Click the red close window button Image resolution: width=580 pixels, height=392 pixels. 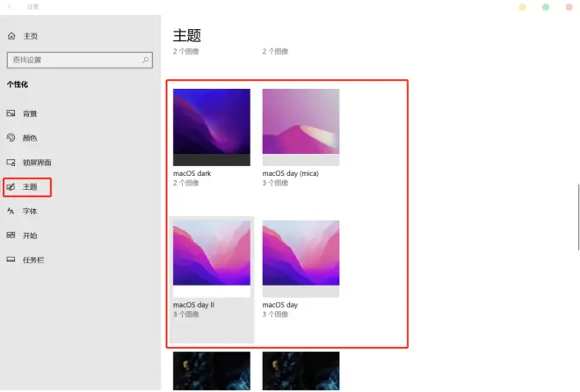569,7
